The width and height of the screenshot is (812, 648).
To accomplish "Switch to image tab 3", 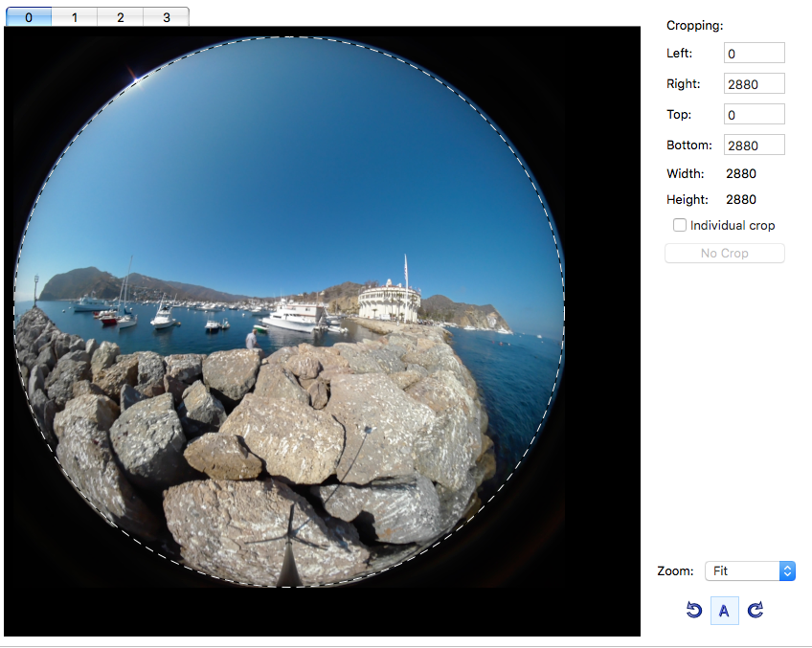I will (167, 17).
